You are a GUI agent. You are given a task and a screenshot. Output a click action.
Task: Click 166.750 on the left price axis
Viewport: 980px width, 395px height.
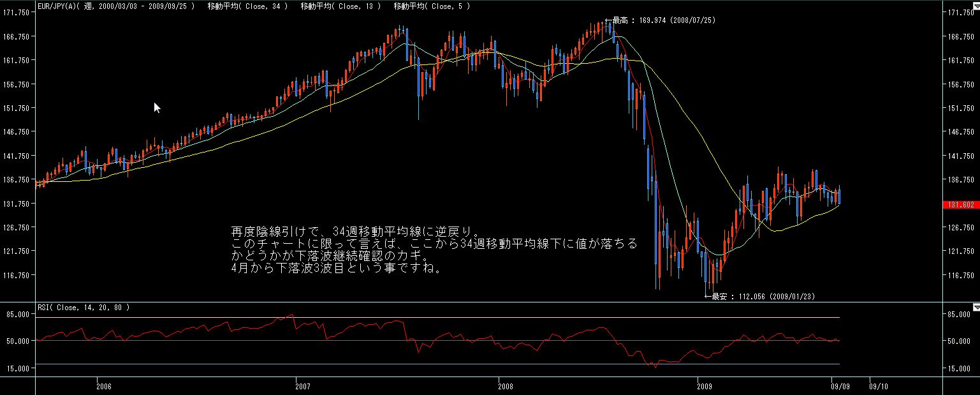(17, 36)
